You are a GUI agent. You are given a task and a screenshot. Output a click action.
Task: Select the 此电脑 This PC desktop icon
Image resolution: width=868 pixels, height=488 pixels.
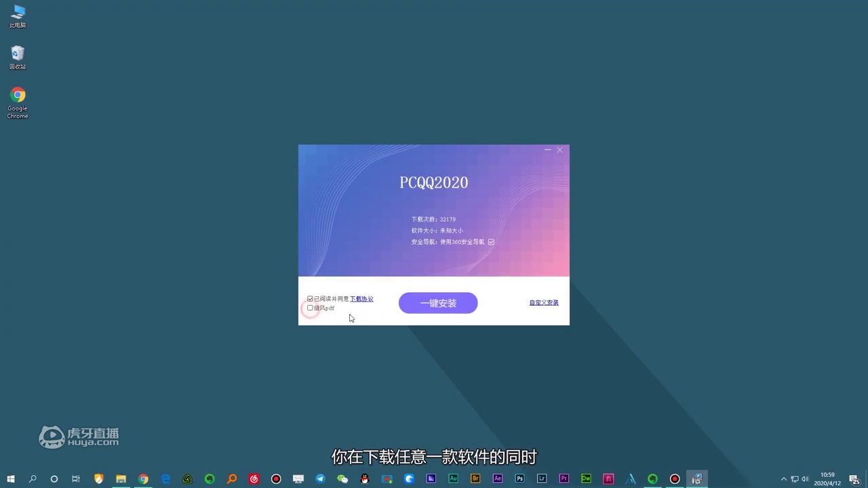(x=18, y=16)
